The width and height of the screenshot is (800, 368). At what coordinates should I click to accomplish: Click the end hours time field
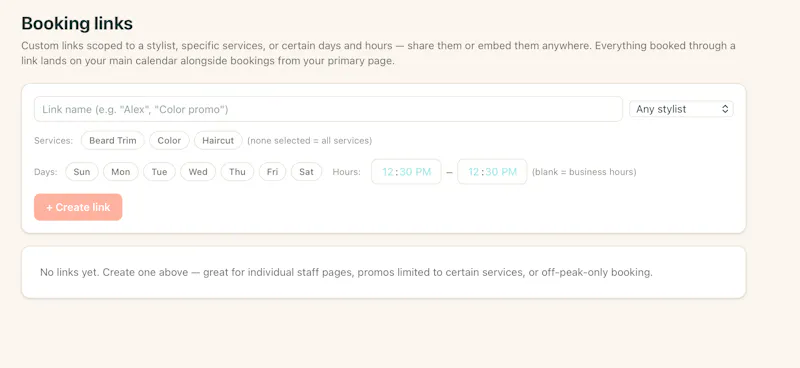pyautogui.click(x=492, y=172)
